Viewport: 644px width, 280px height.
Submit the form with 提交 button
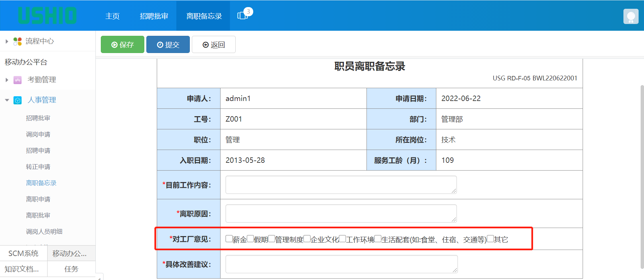pyautogui.click(x=168, y=45)
